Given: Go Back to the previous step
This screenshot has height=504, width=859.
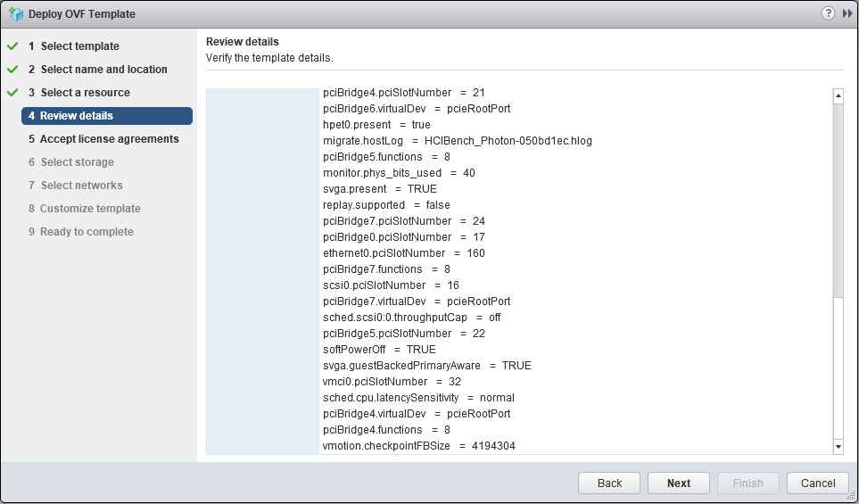Looking at the screenshot, I should [609, 483].
